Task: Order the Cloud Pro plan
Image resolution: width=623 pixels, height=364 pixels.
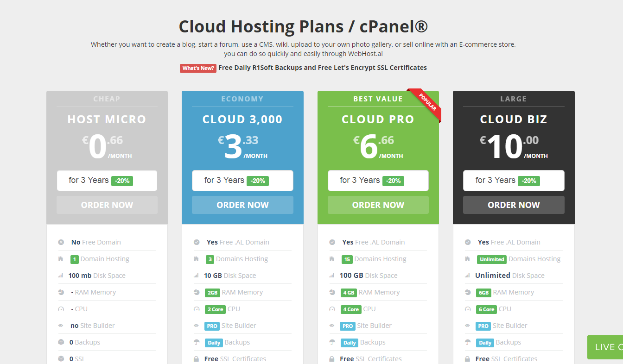Action: (x=378, y=205)
